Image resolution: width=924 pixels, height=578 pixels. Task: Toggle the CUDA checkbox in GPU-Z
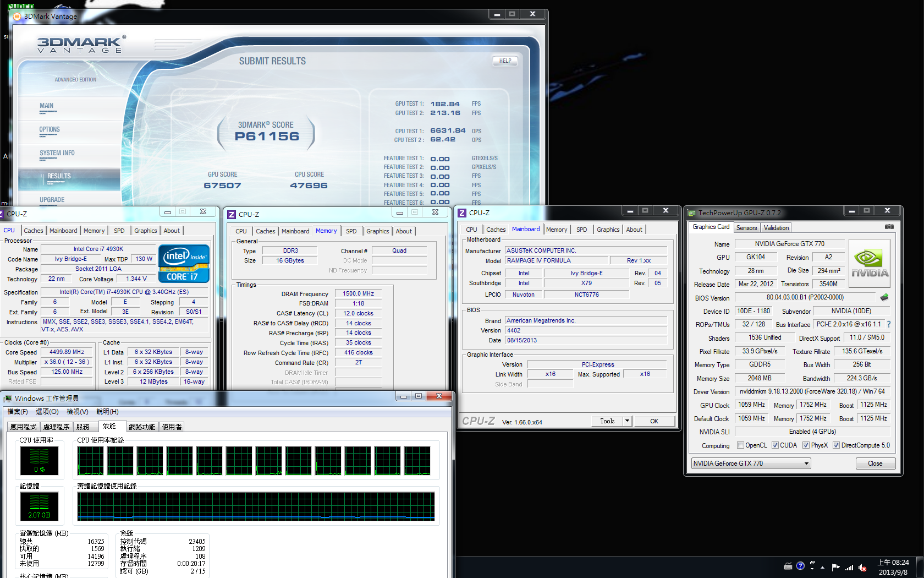pos(775,445)
